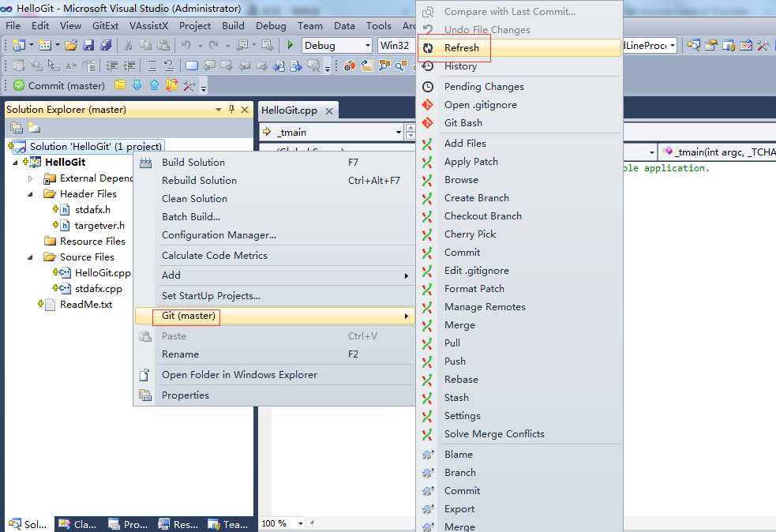Click the Add New Item toolbar icon
The image size is (776, 532).
45,46
